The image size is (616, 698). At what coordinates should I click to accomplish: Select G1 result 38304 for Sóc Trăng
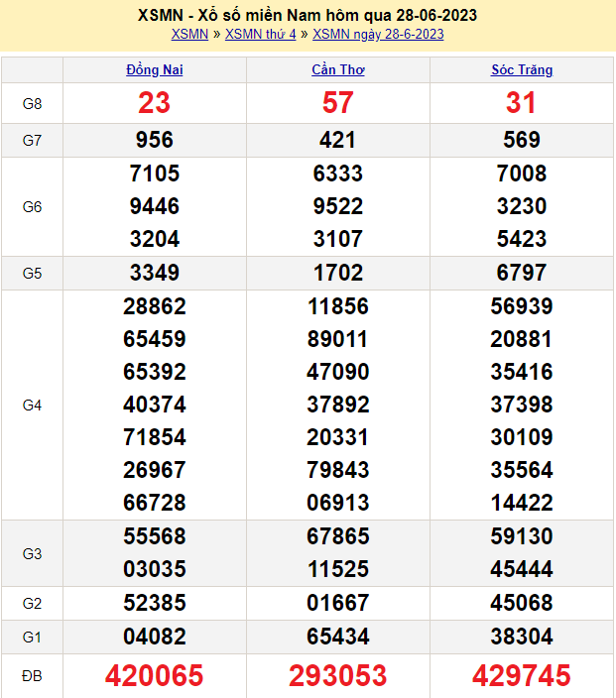(522, 635)
